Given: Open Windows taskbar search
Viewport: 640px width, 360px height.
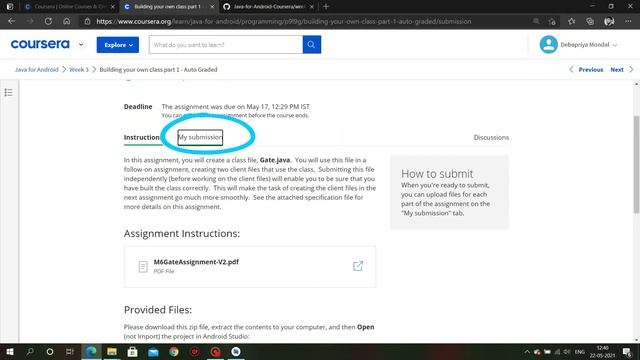Looking at the screenshot, I should pyautogui.click(x=30, y=351).
